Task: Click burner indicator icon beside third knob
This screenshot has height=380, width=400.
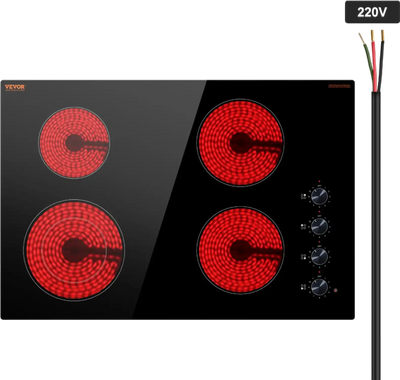Action: [303, 256]
